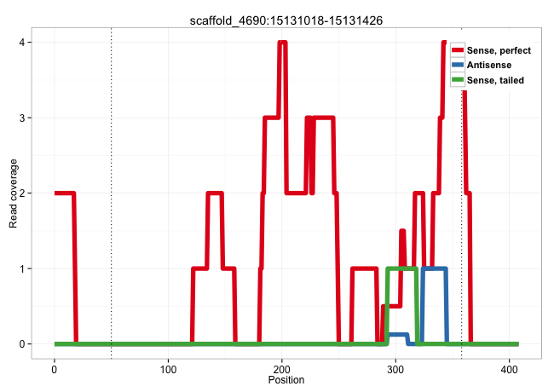Click the 400 tick on the x-axis
The height and width of the screenshot is (392, 554).
point(510,367)
